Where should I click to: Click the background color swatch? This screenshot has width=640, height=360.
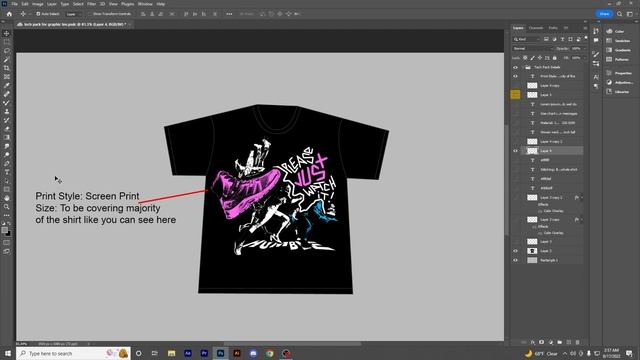click(8, 233)
